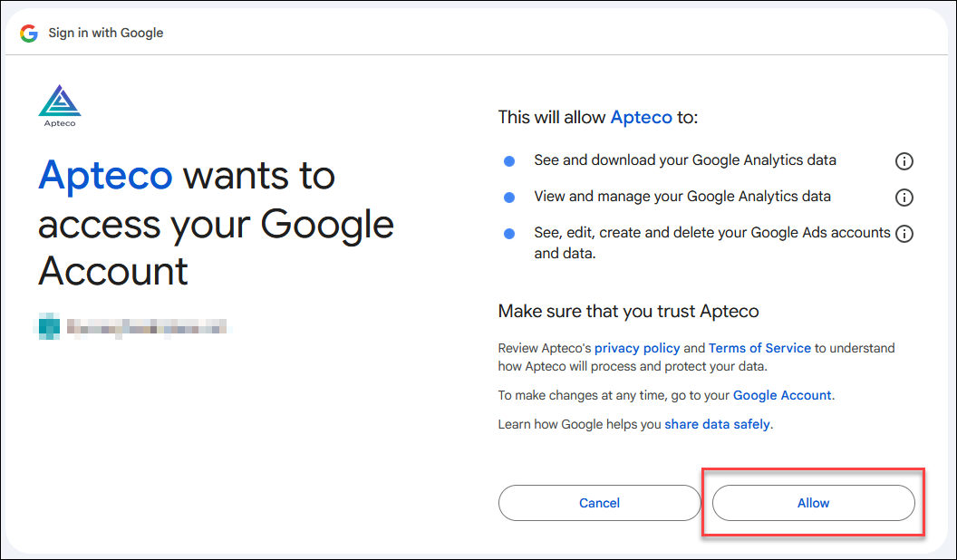Open info for View and manage Analytics data
The height and width of the screenshot is (560, 957).
904,197
